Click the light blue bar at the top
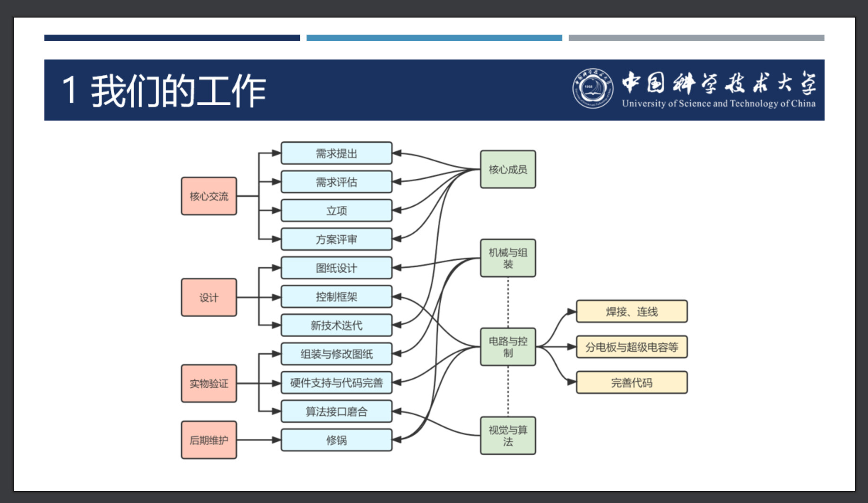This screenshot has height=503, width=868. pos(434,37)
